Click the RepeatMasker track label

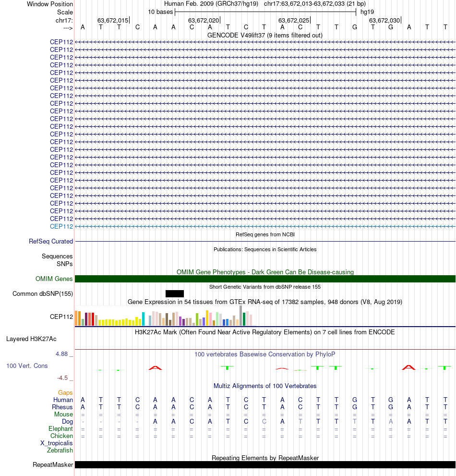click(x=53, y=465)
